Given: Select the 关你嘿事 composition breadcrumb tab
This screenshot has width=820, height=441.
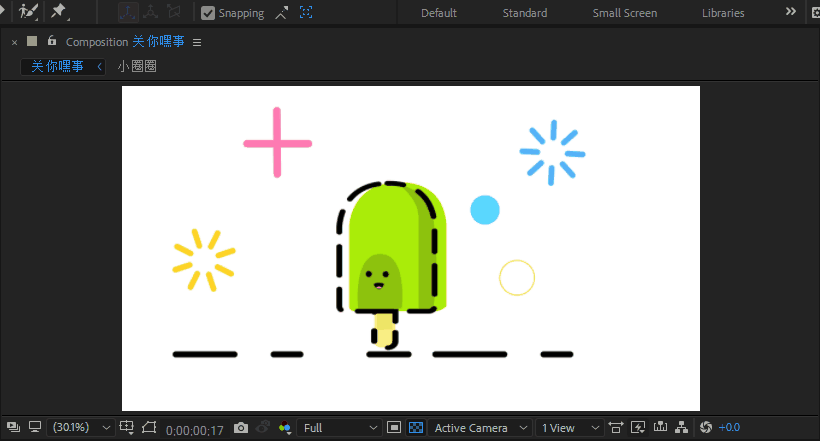Looking at the screenshot, I should [58, 66].
